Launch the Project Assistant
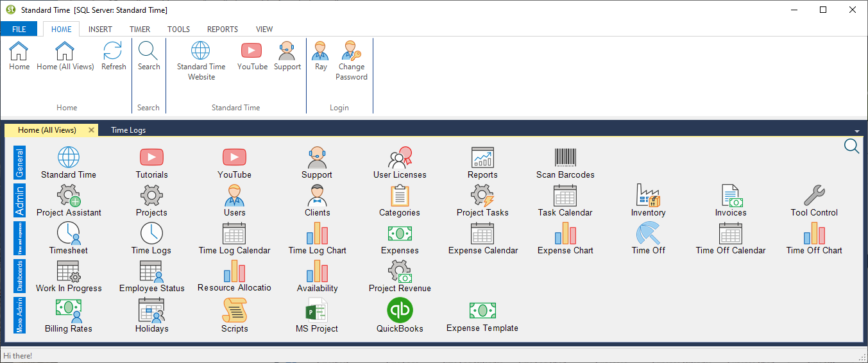This screenshot has height=363, width=868. click(69, 201)
